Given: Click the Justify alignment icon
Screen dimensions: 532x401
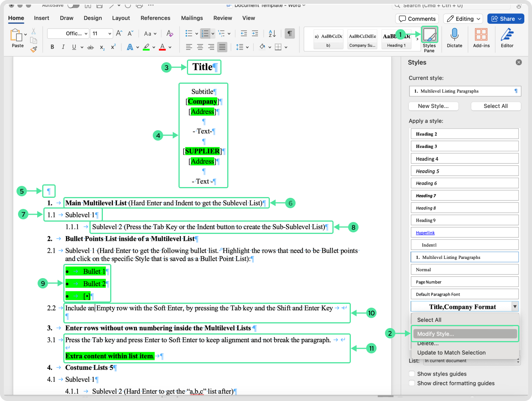Looking at the screenshot, I should tap(222, 47).
